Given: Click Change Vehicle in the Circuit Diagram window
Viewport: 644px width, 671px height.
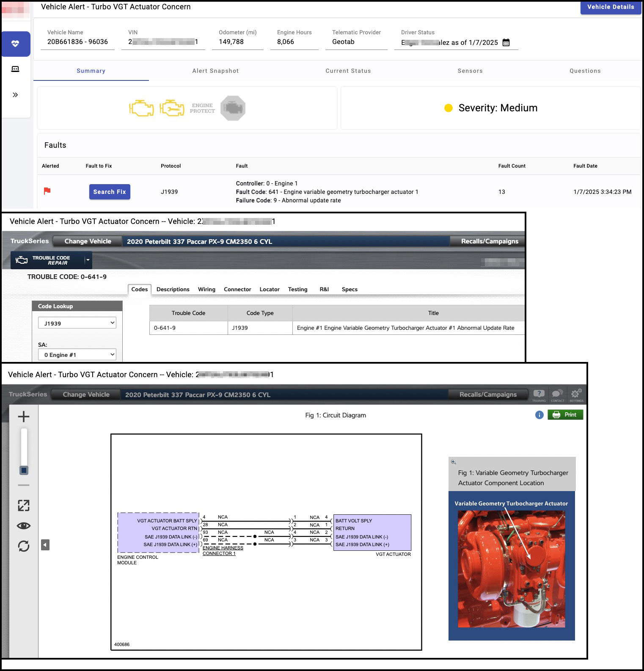Looking at the screenshot, I should click(x=86, y=395).
